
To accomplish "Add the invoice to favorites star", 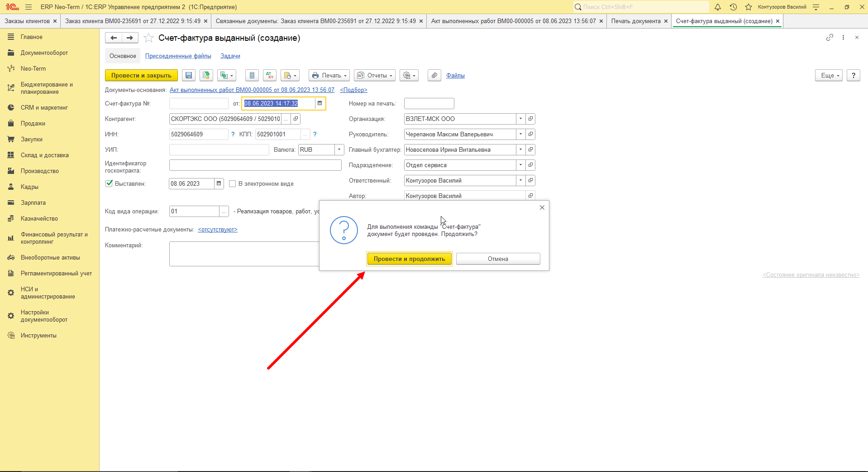I will point(148,38).
